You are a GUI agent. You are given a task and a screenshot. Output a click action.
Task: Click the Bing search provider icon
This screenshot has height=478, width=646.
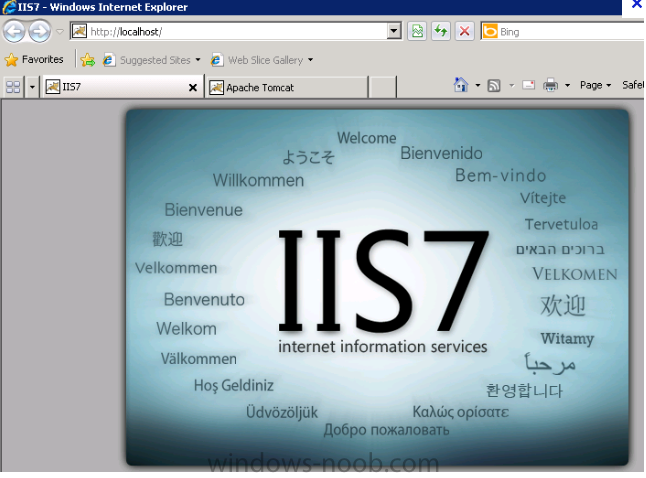pyautogui.click(x=490, y=31)
